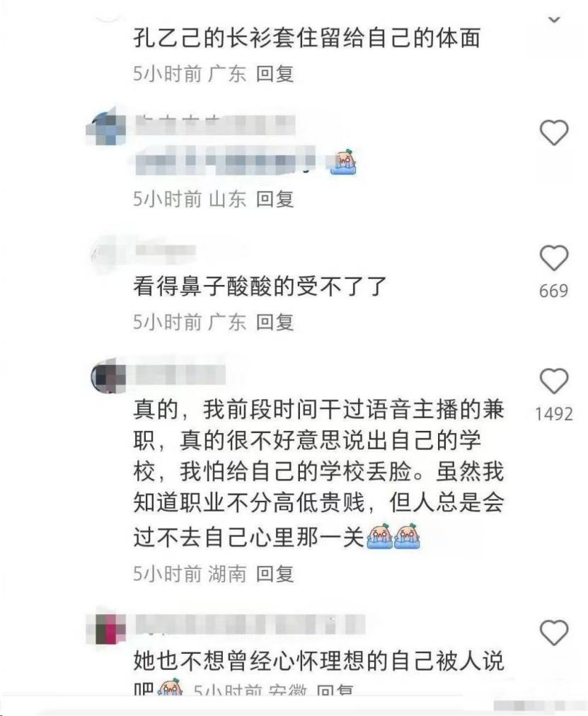Open the 669 like count
The width and height of the screenshot is (588, 716).
(554, 291)
